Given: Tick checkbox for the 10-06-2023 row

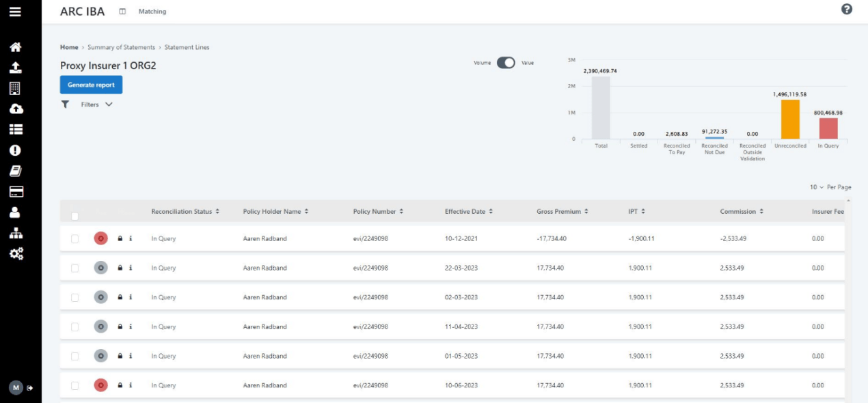Looking at the screenshot, I should (75, 386).
